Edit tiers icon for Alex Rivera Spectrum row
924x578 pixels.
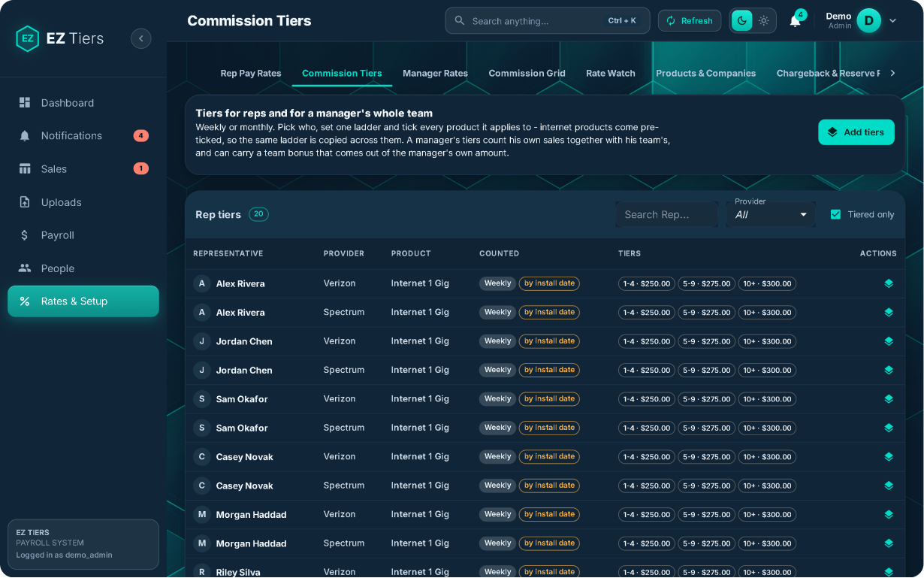point(889,312)
